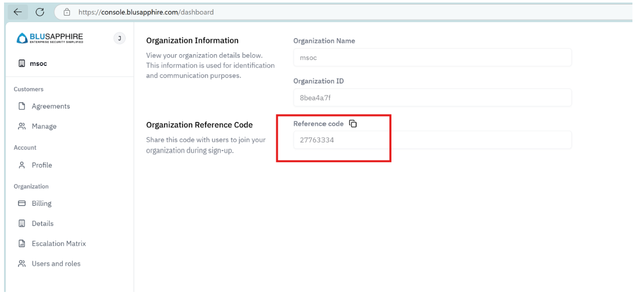Reload the page with refresh button

40,12
